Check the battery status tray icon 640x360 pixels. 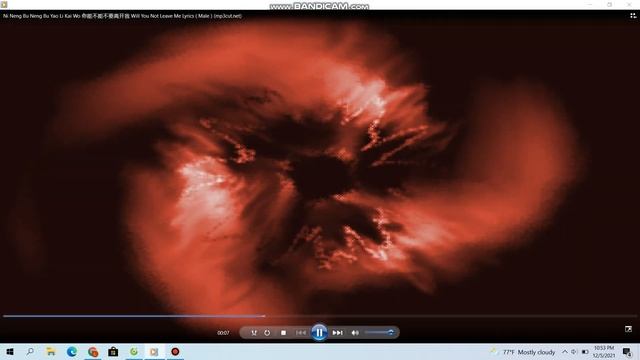(x=585, y=352)
